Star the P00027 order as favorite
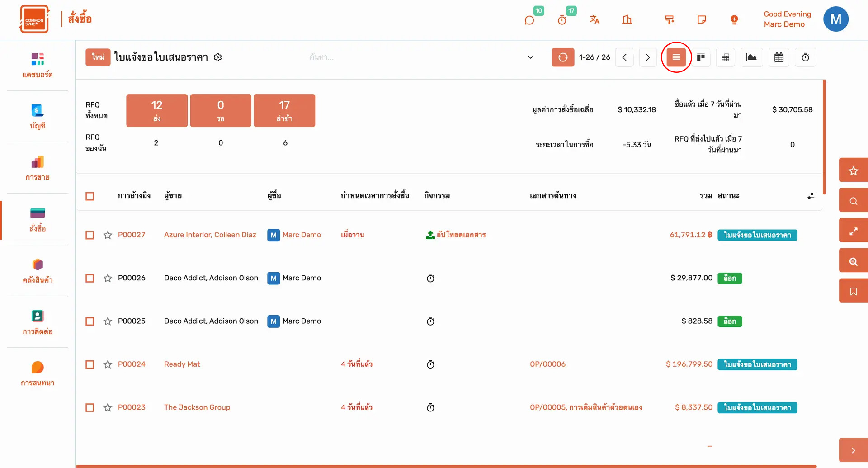This screenshot has width=868, height=468. (108, 235)
